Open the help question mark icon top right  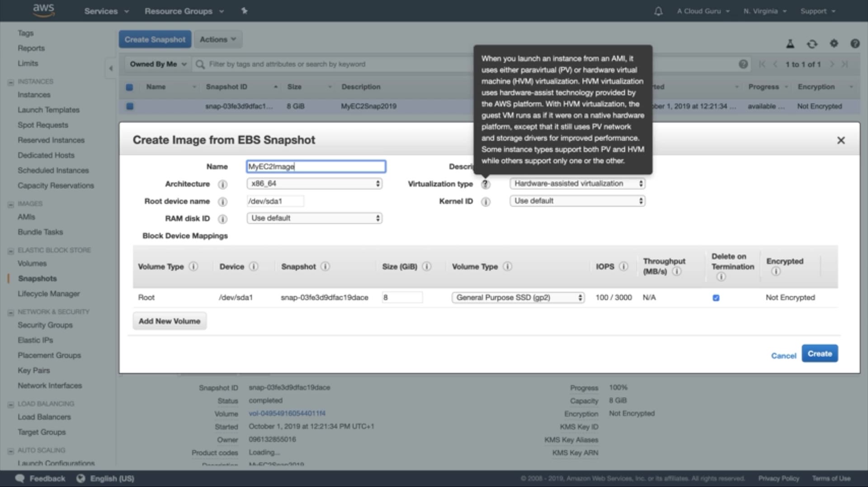[x=854, y=43]
